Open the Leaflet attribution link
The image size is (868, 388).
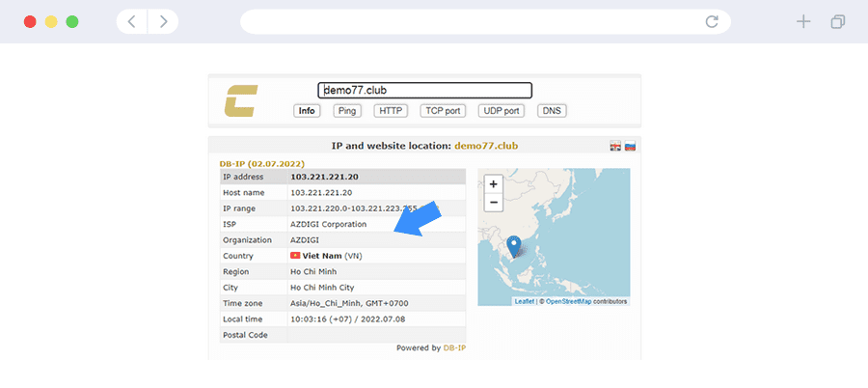click(525, 301)
